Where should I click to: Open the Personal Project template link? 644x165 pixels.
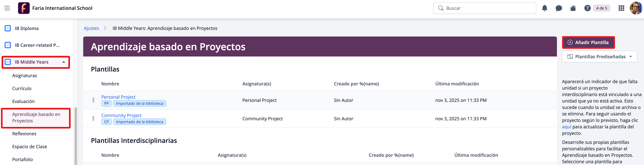118,97
